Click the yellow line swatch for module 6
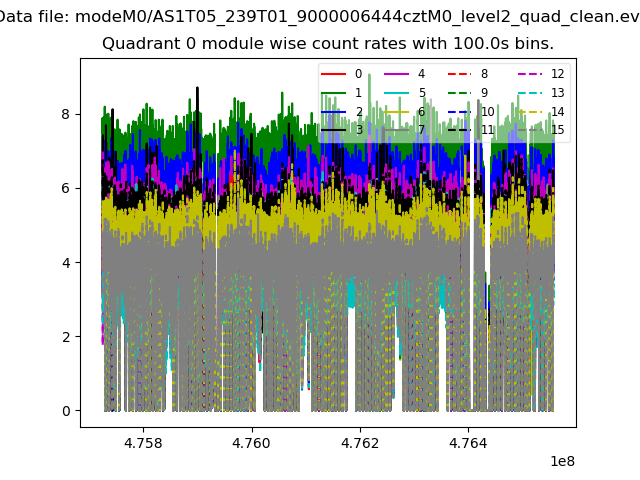Screen dimensions: 640x480 click(396, 112)
